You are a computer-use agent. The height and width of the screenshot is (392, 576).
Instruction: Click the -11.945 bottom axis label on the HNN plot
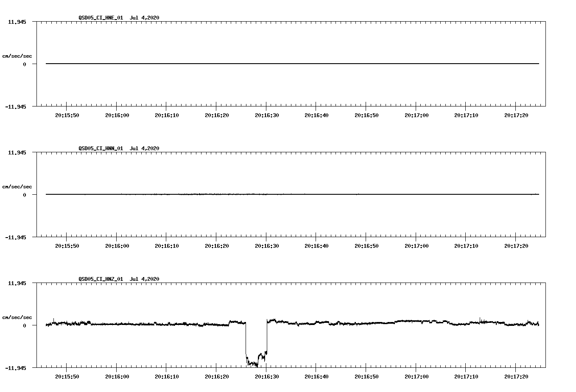point(15,238)
